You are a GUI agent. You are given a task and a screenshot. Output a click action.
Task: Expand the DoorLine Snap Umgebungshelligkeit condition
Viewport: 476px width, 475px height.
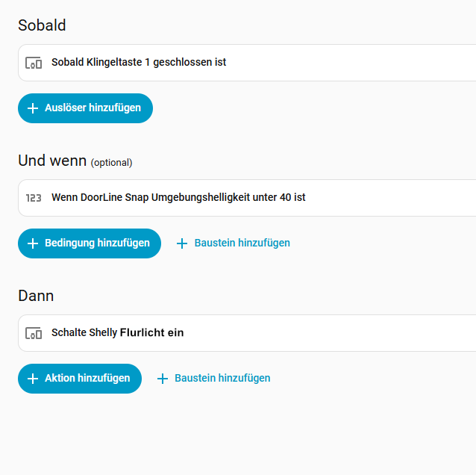coord(178,198)
